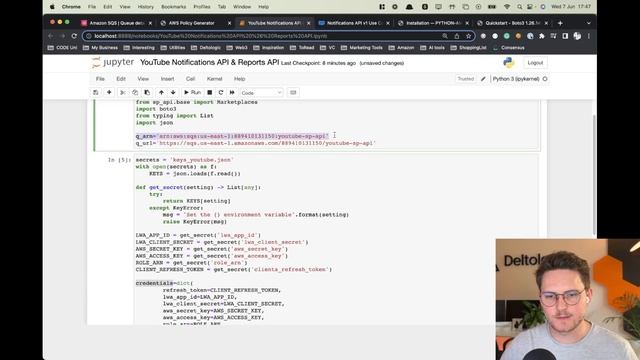640x360 pixels.
Task: Click the zoom magnifier in address bar
Action: 445,36
